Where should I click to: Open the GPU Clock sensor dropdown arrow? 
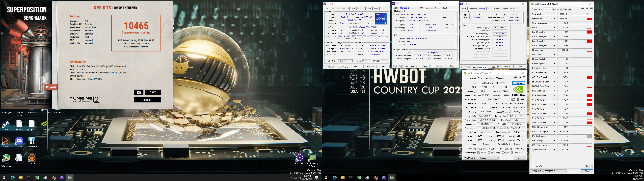[554, 14]
